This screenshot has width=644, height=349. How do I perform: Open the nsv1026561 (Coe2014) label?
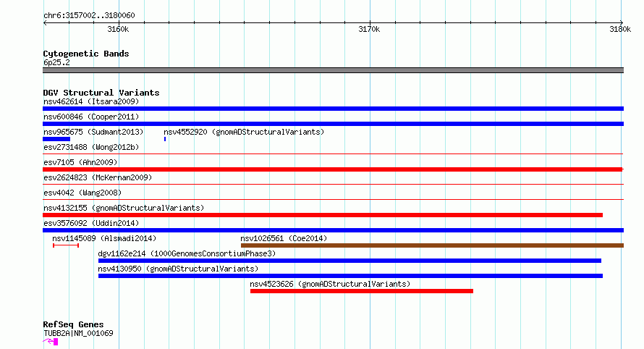(x=284, y=238)
